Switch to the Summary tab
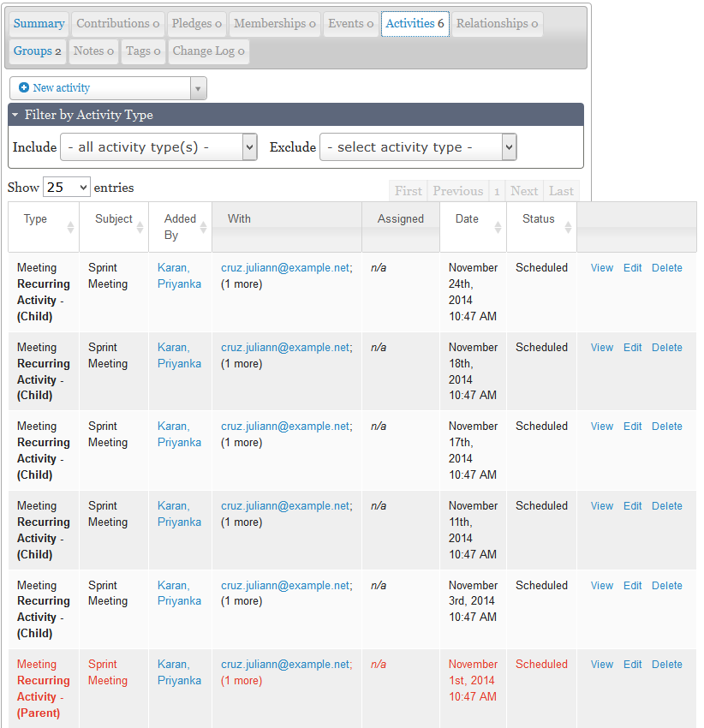The width and height of the screenshot is (704, 728). [39, 24]
